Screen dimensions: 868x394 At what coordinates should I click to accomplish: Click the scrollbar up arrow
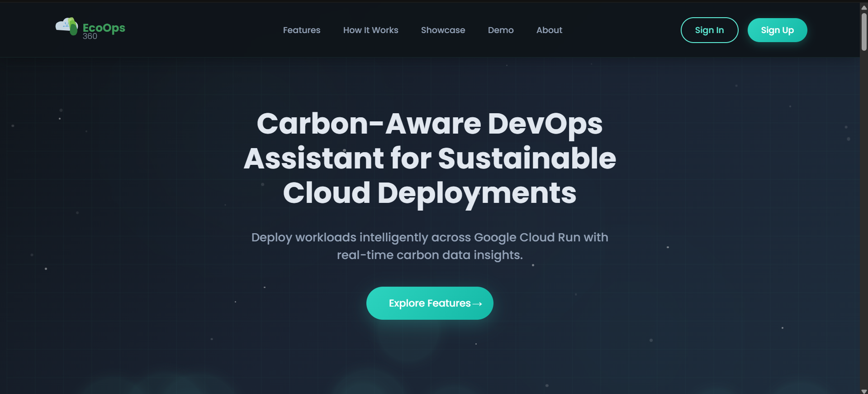[864, 7]
